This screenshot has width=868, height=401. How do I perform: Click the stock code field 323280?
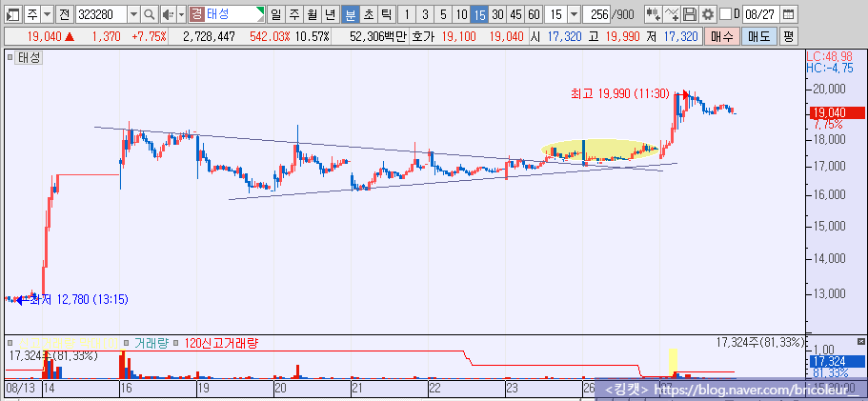tap(101, 14)
